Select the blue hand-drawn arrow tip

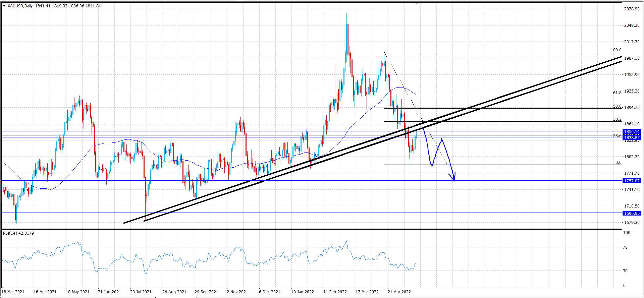[454, 180]
